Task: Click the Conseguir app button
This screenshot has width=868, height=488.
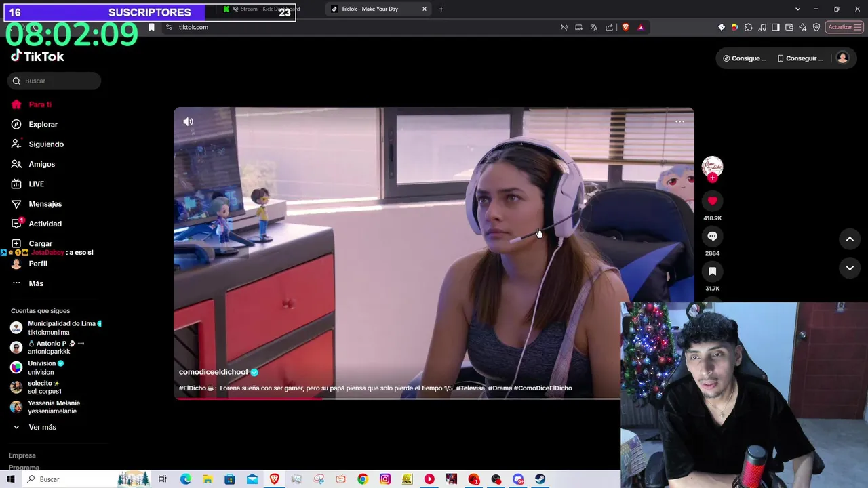Action: (800, 58)
